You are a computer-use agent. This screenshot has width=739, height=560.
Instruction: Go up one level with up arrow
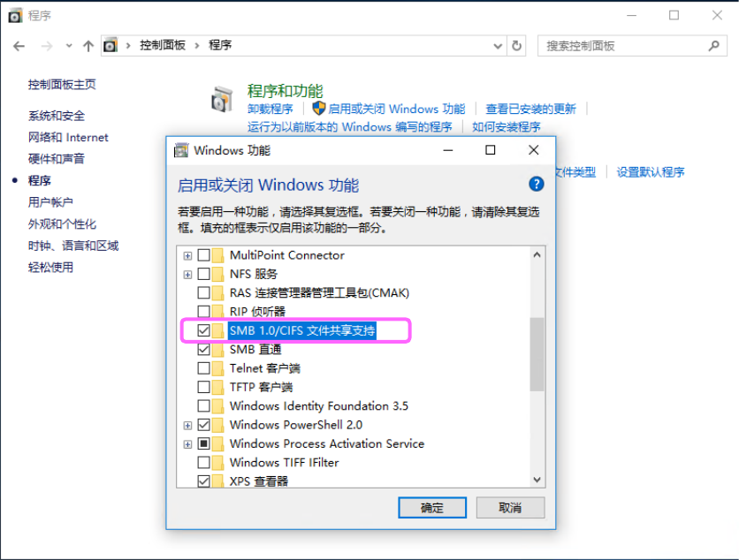(x=88, y=46)
